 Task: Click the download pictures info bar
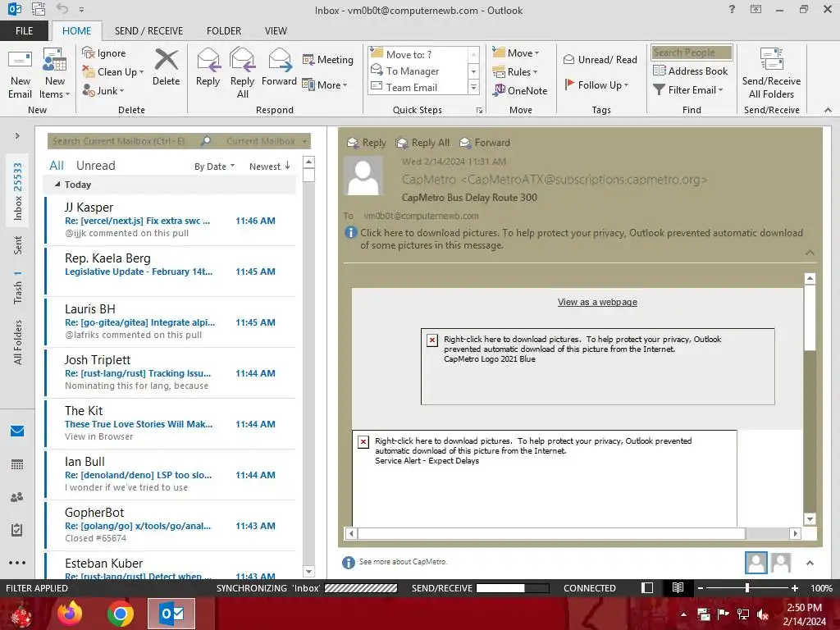pyautogui.click(x=574, y=239)
